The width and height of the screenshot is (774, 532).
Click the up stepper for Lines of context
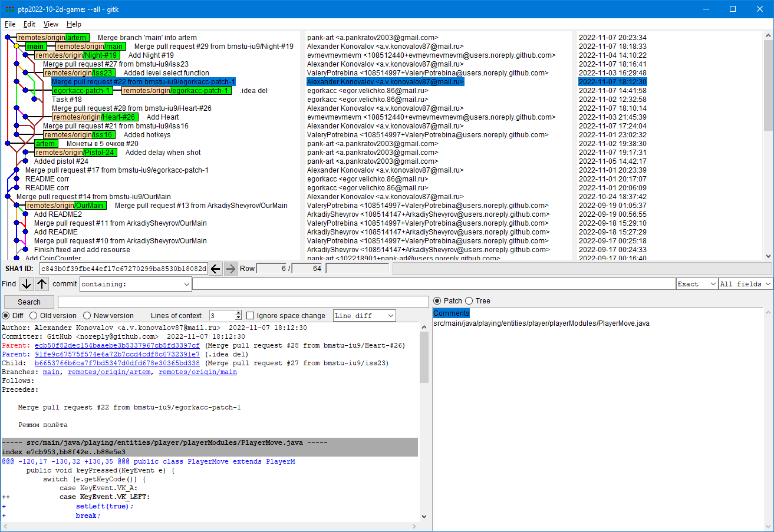coord(239,312)
